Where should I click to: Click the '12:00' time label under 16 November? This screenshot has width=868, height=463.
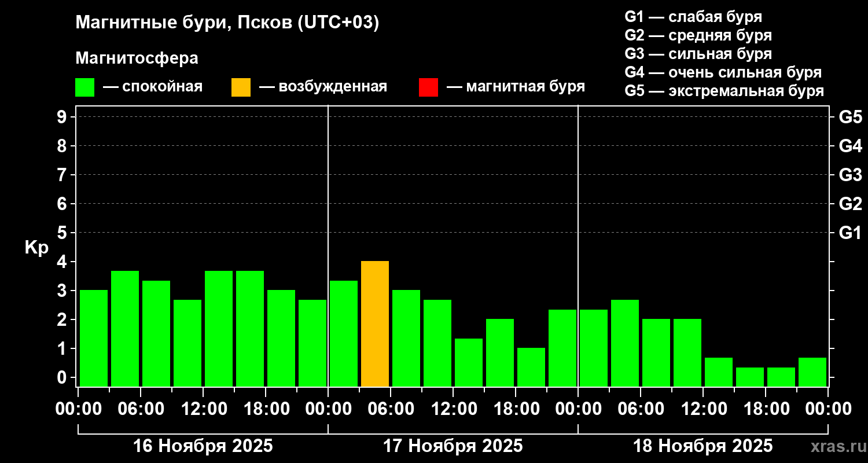pos(203,409)
